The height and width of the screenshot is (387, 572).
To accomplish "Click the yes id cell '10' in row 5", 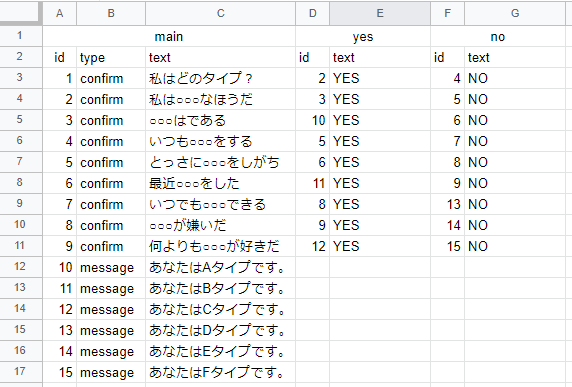I will [x=313, y=120].
